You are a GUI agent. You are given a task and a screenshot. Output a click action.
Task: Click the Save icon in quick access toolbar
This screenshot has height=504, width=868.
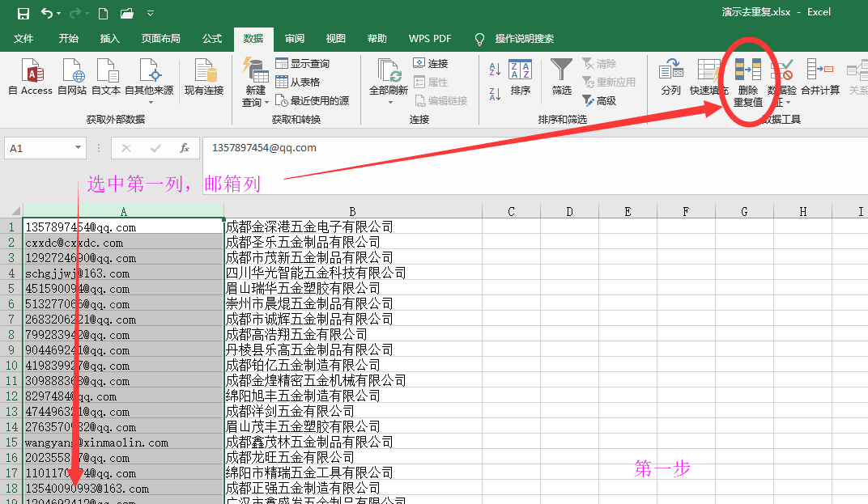coord(23,13)
